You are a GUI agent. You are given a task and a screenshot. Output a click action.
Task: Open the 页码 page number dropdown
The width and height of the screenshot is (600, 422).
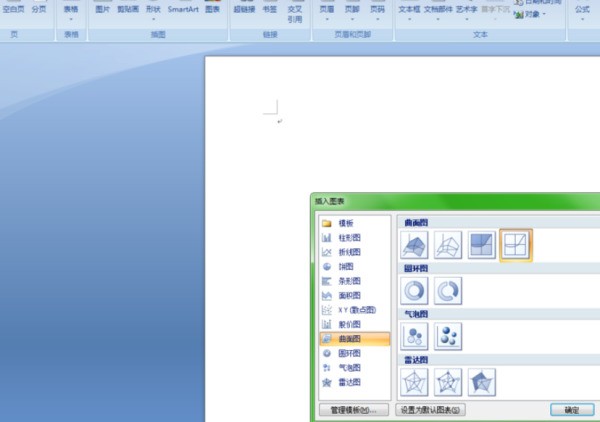(x=377, y=11)
